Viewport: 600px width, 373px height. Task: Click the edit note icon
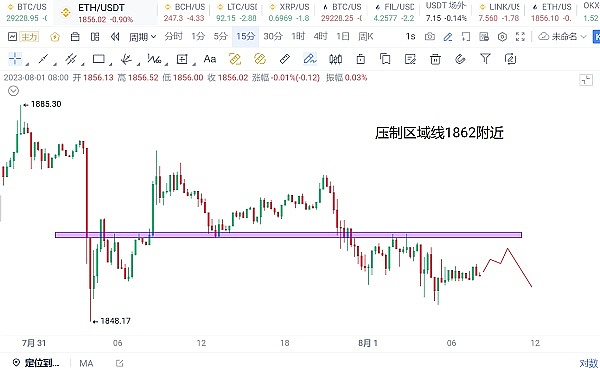(x=410, y=59)
